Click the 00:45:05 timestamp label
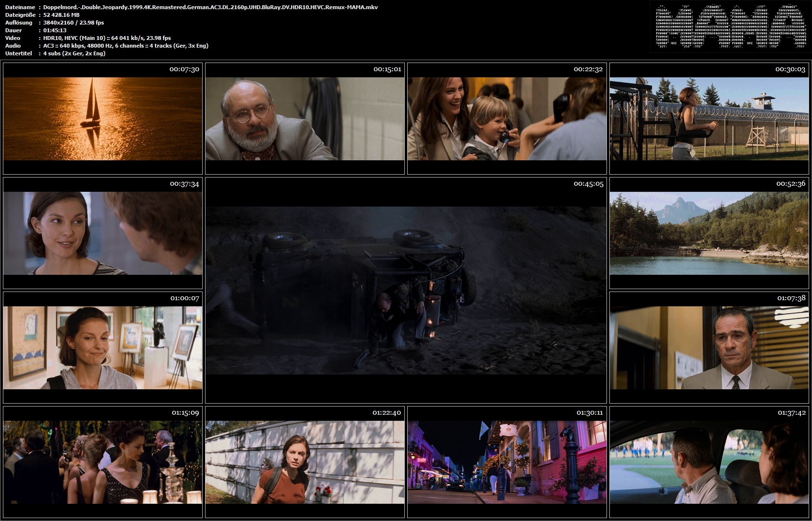This screenshot has width=812, height=521. click(588, 184)
